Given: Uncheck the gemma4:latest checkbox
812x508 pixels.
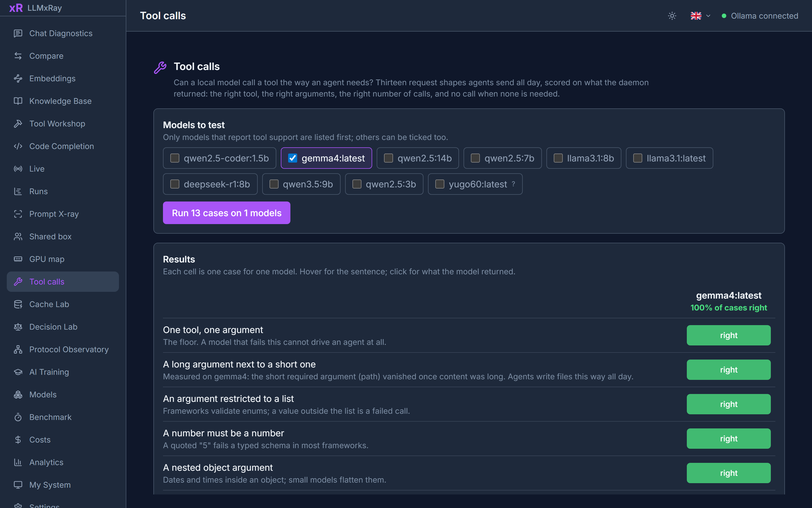Looking at the screenshot, I should (293, 158).
